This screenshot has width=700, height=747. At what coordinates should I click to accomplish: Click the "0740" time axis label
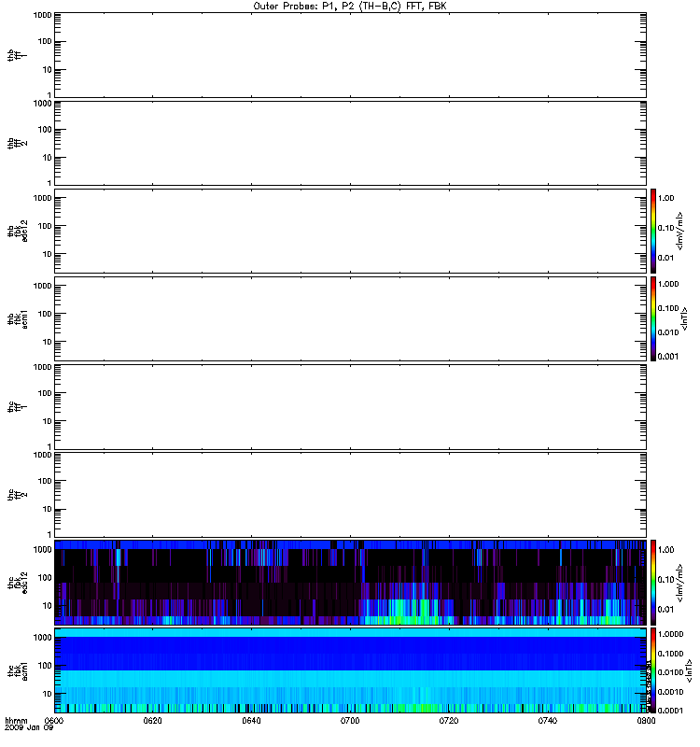coord(548,721)
